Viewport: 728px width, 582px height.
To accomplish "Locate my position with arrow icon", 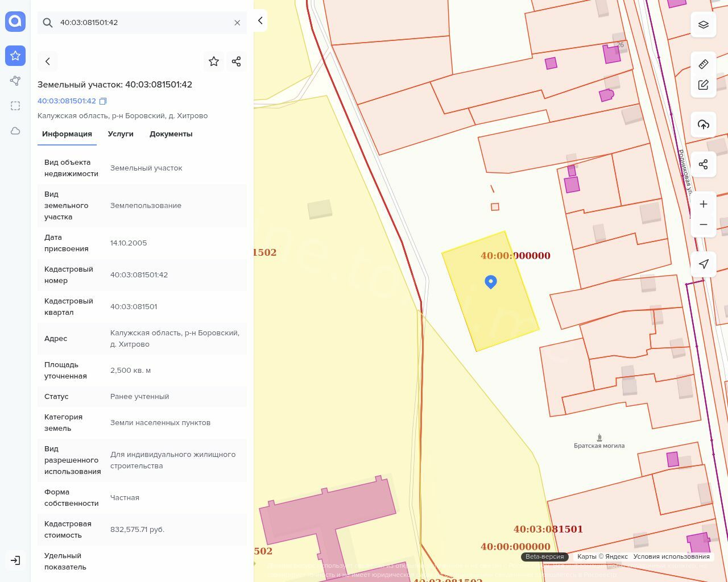I will tap(704, 264).
